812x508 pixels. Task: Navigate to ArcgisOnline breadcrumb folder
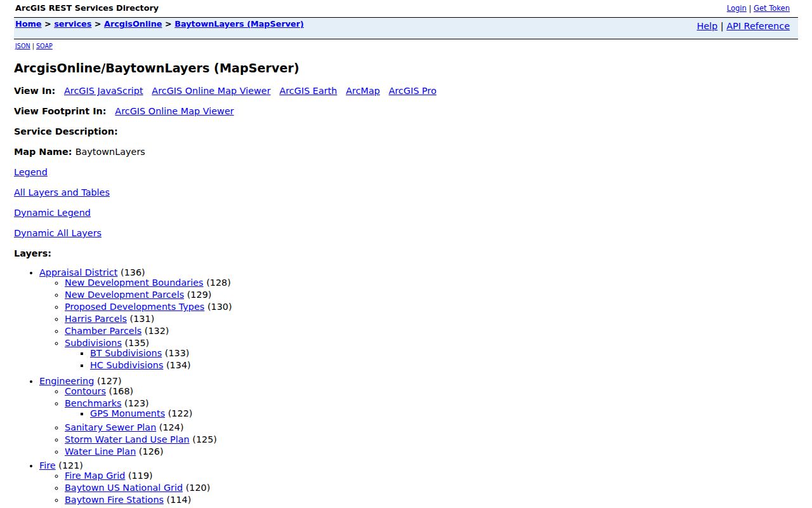coord(133,24)
